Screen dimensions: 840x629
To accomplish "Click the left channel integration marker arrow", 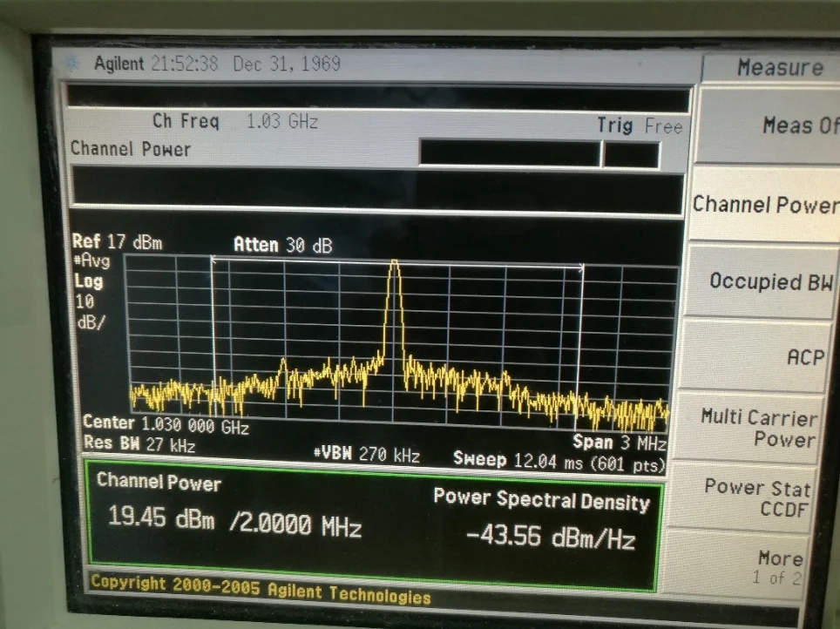I will 213,260.
